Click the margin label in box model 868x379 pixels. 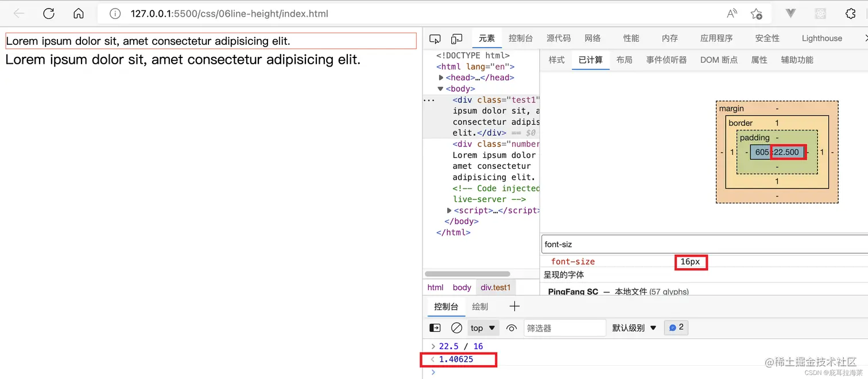(x=731, y=109)
